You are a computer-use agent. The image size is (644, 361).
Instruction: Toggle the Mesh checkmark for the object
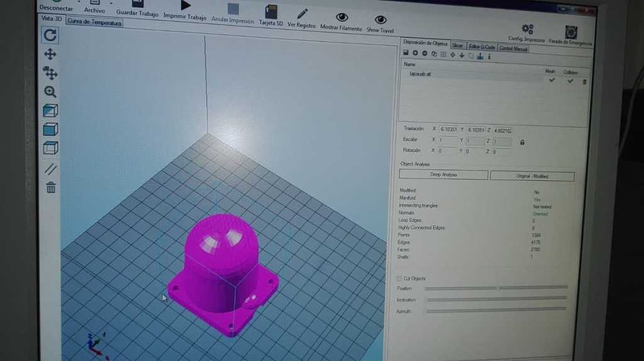551,80
